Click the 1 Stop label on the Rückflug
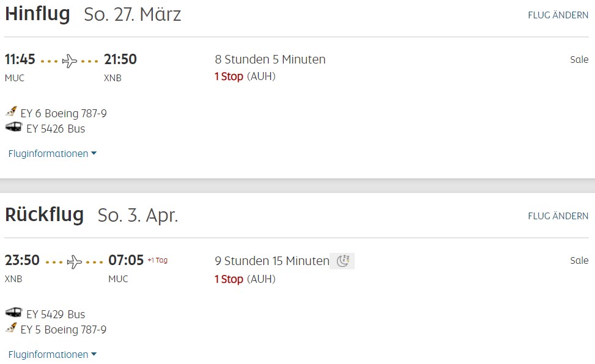The image size is (595, 364). [229, 279]
